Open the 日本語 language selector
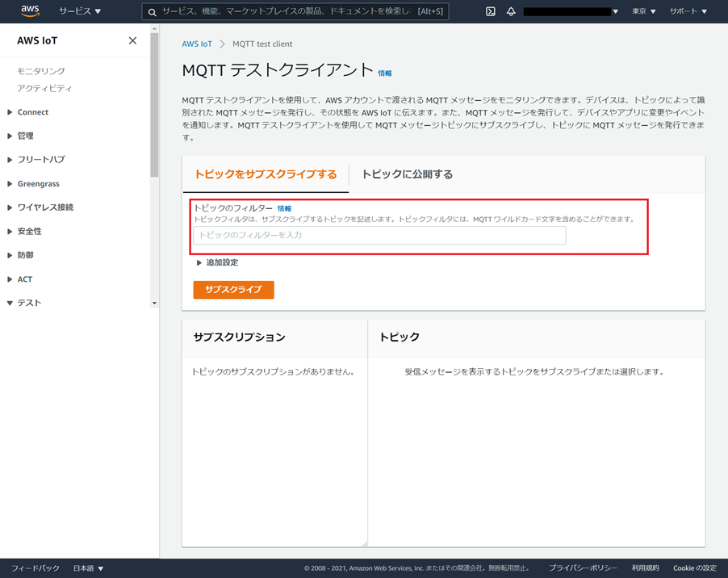Image resolution: width=728 pixels, height=578 pixels. 88,568
